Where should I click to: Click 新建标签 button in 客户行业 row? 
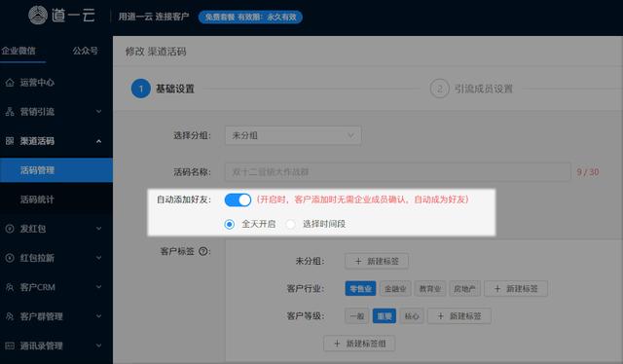516,288
